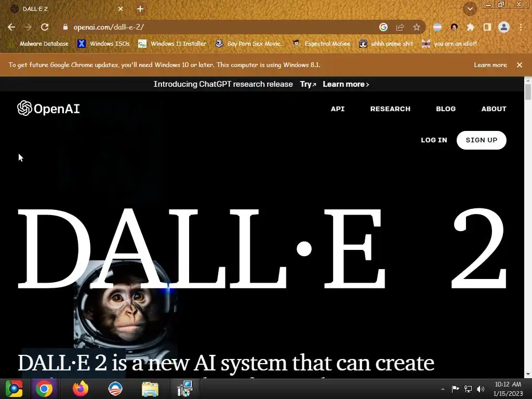
Task: View site information lock icon
Action: click(x=65, y=27)
